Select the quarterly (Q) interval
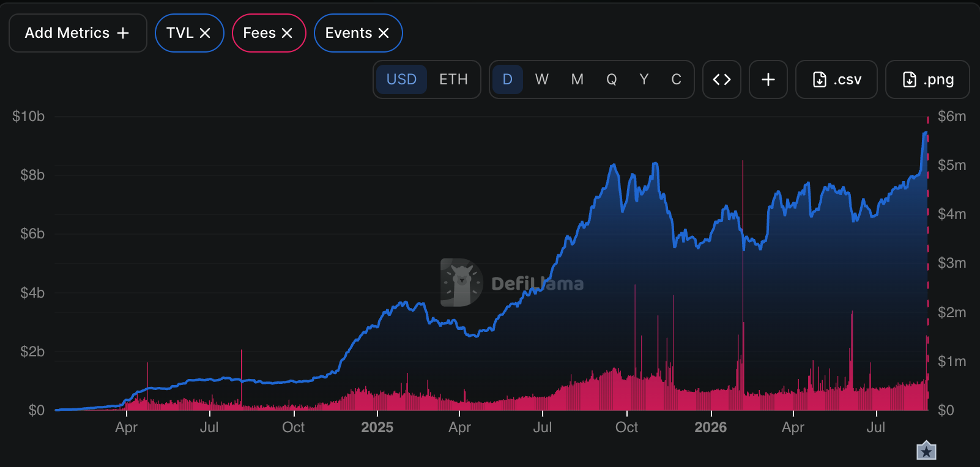980x467 pixels. 612,79
